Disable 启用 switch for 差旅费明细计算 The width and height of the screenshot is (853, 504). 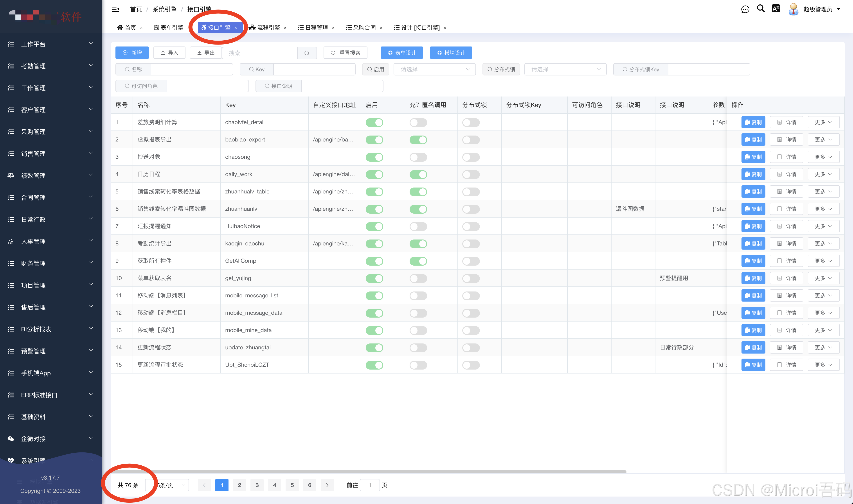click(374, 123)
